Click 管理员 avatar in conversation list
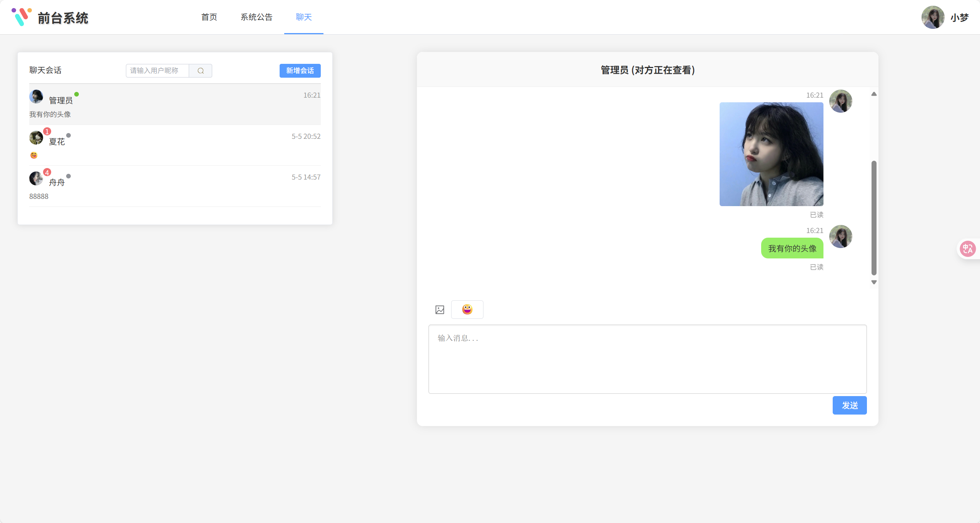 36,97
